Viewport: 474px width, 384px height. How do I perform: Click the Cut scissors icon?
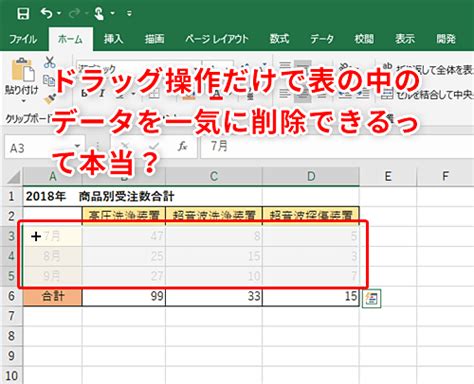click(49, 62)
